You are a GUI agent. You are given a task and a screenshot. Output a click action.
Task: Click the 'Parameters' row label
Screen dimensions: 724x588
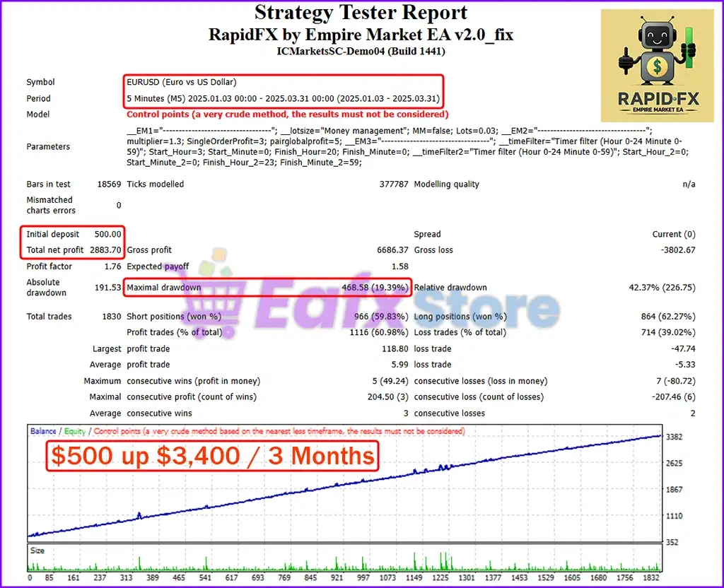pos(48,146)
